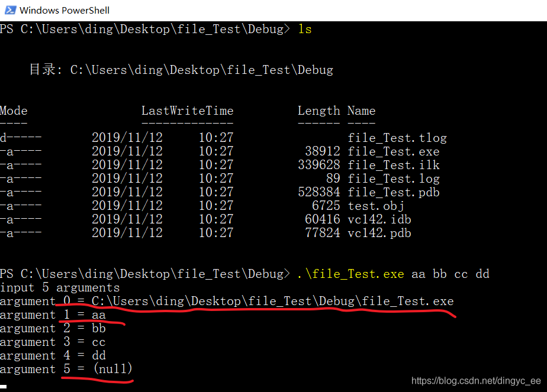Click the Length column header
The width and height of the screenshot is (547, 392).
319,111
